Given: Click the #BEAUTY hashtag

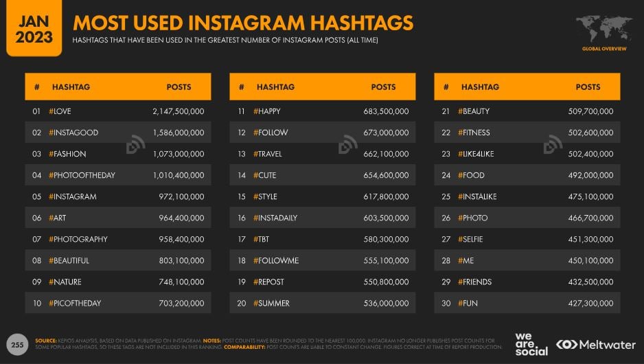Looking at the screenshot, I should point(474,111).
